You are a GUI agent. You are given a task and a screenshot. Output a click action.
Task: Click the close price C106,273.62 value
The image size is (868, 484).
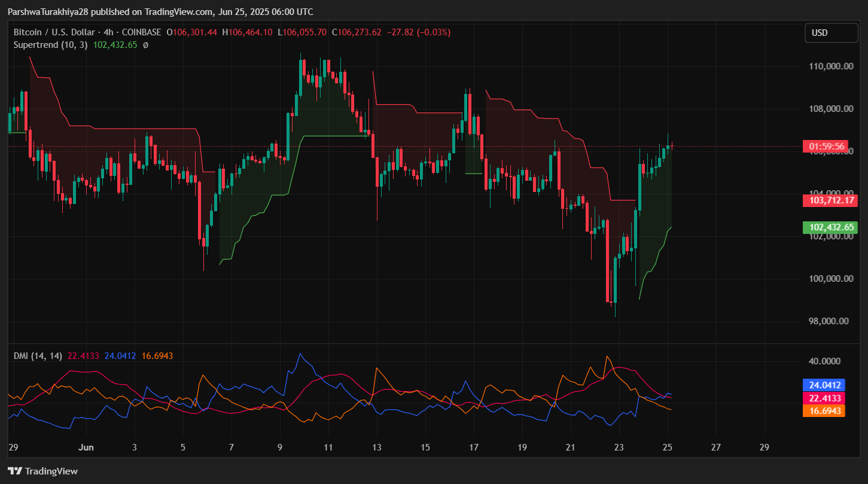[357, 32]
